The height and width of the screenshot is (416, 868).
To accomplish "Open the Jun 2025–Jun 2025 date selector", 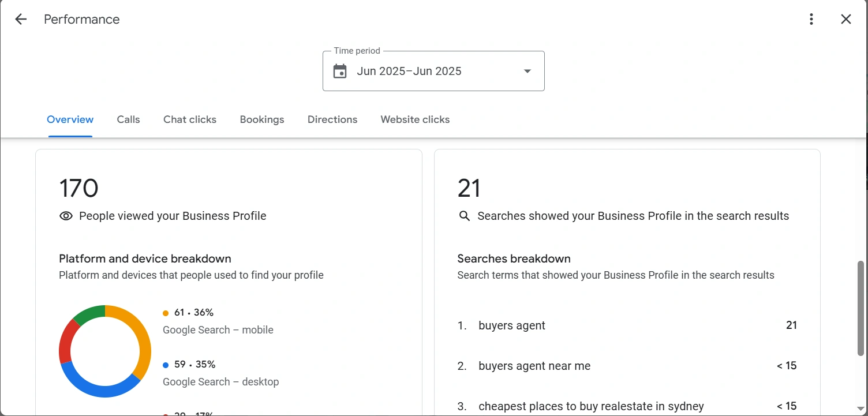I will click(409, 72).
